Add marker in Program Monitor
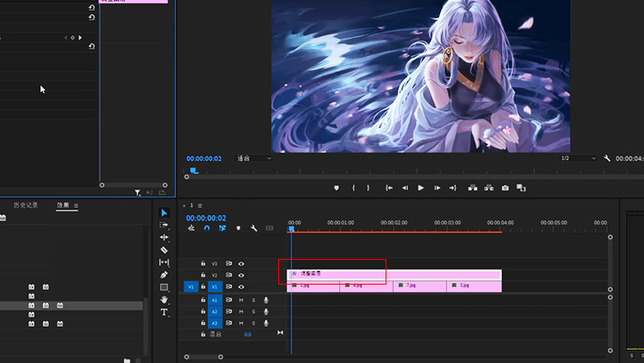This screenshot has height=363, width=644. click(x=336, y=188)
